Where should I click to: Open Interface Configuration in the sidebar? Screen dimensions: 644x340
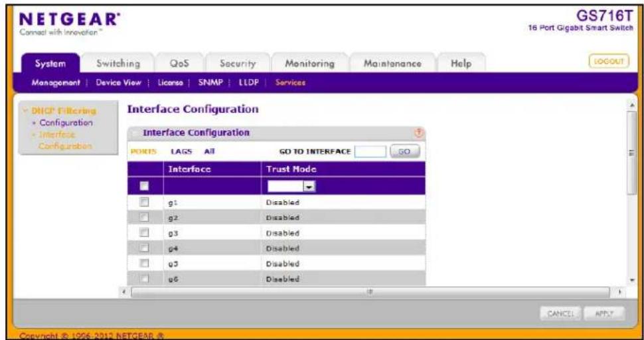pos(65,140)
